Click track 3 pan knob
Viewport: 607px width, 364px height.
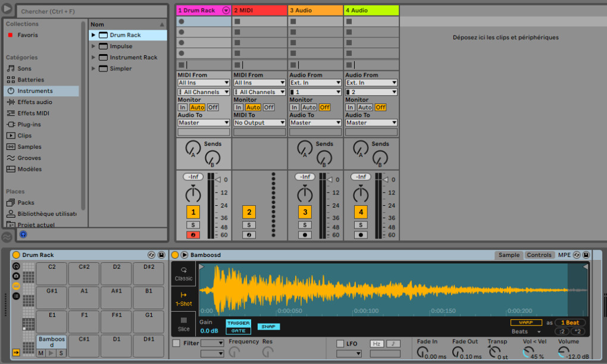305,193
